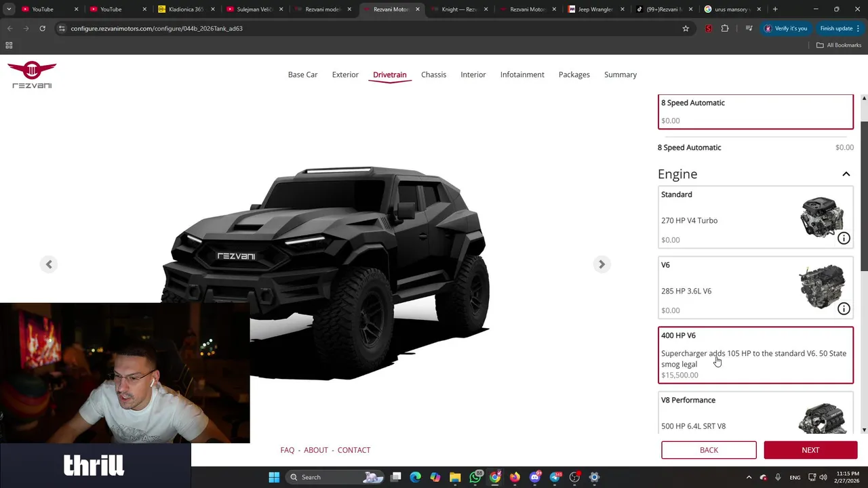The image size is (868, 488).
Task: Select the 400 HP V6 supercharger option
Action: [755, 355]
